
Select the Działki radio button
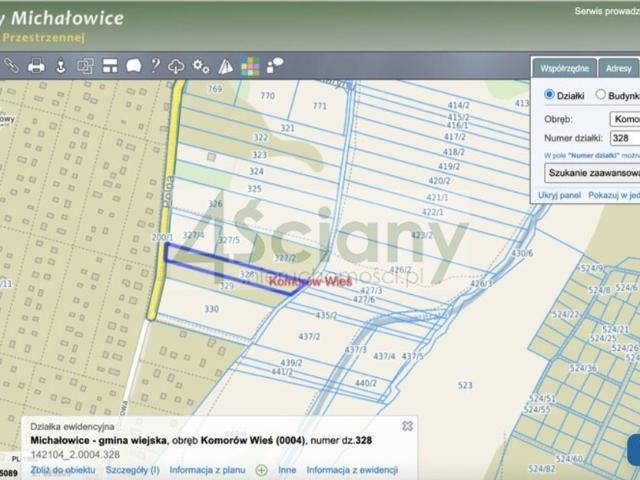(x=549, y=95)
